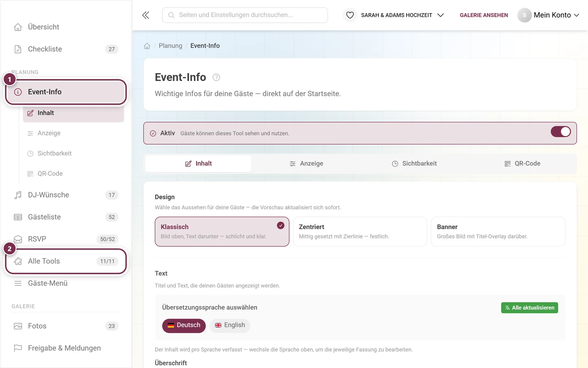Switch to the Anzeige tab
Screen dimensions: 588x368
coord(306,164)
